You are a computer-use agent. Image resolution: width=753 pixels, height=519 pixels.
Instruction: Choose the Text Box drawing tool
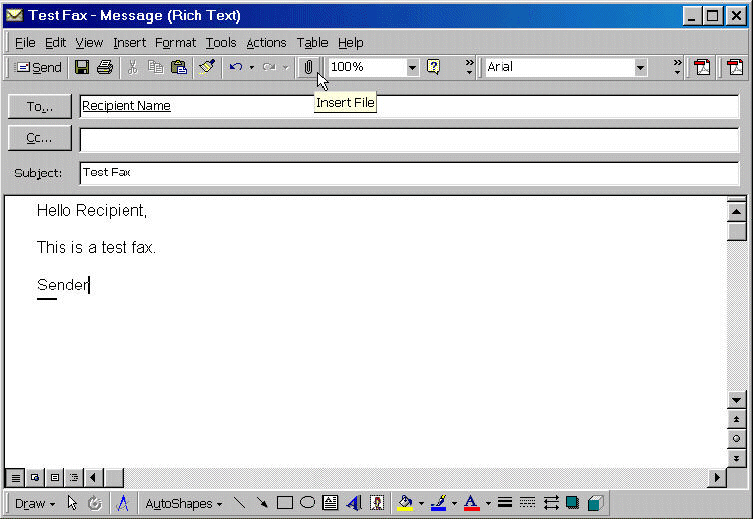tap(330, 503)
